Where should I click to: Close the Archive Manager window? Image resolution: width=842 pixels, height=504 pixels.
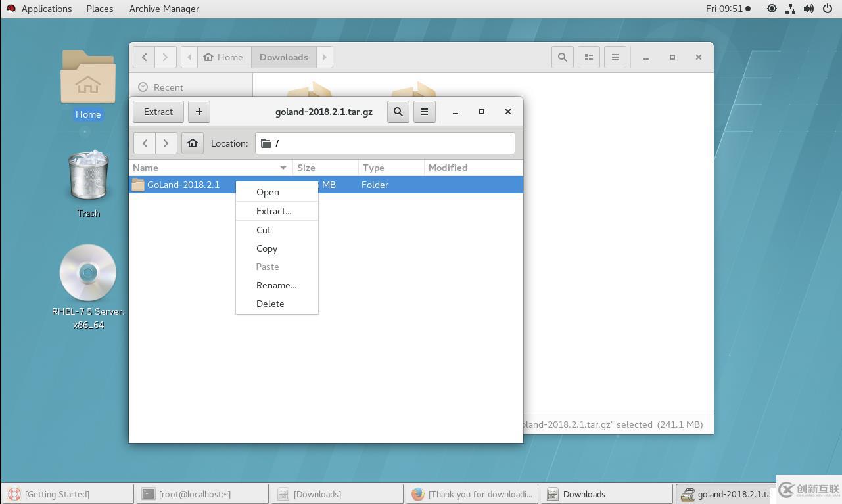point(508,112)
